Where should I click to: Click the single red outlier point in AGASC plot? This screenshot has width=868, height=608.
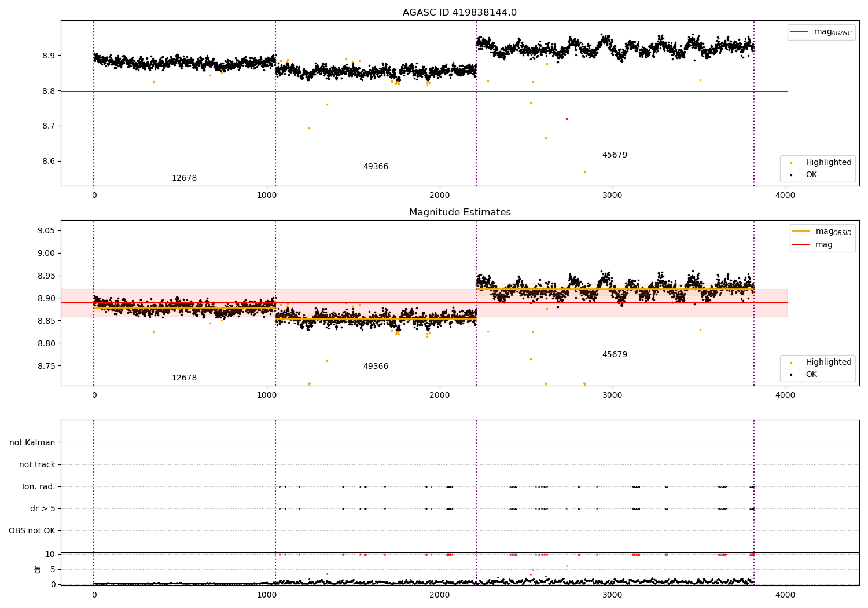[x=567, y=119]
